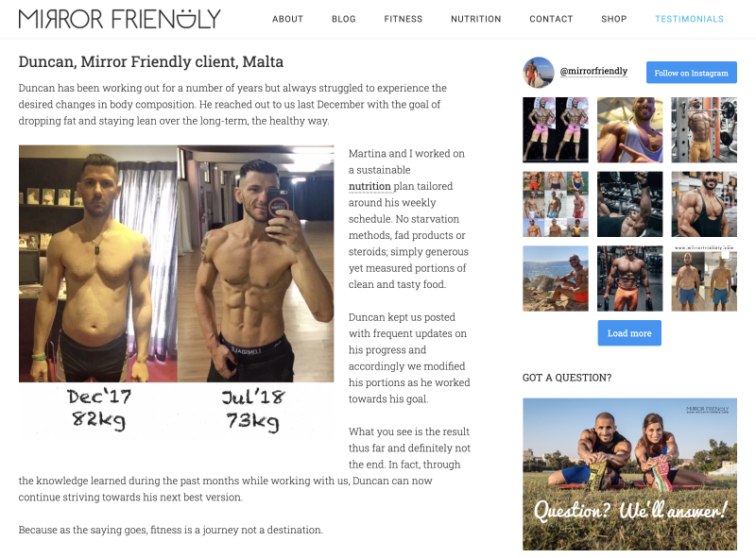Screen dimensions: 756x558
Task: Open the About menu item
Action: pos(287,19)
